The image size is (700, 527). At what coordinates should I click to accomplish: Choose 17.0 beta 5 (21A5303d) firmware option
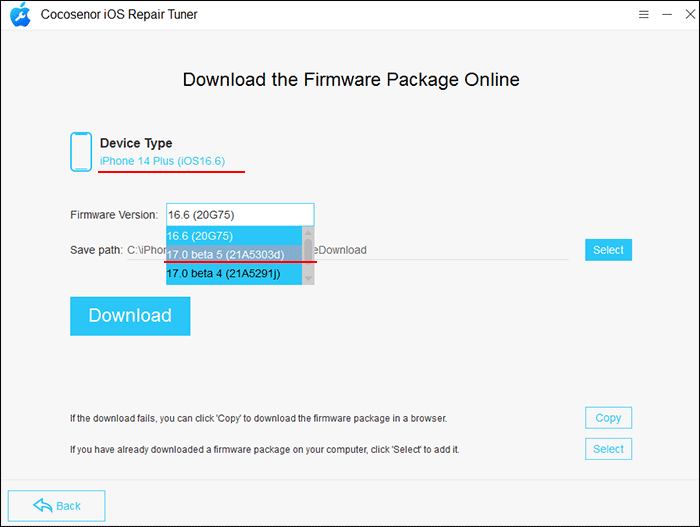234,255
